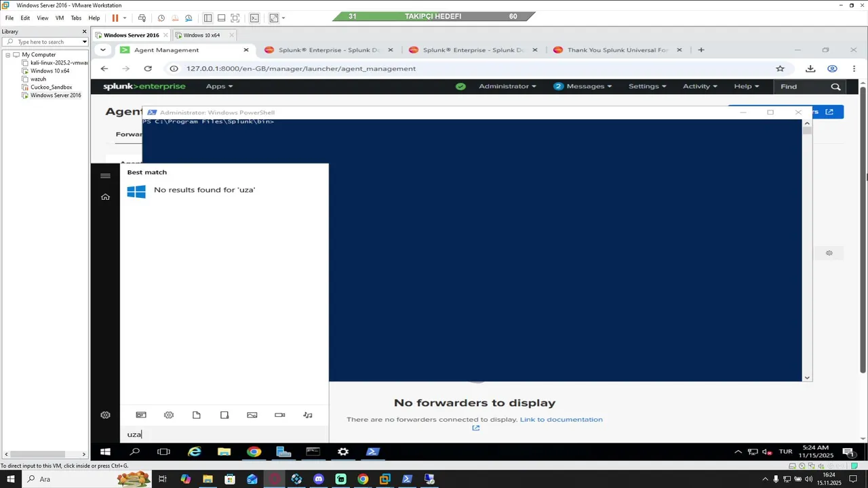Open the VMware Tabs menu
The width and height of the screenshot is (868, 488).
pos(76,18)
